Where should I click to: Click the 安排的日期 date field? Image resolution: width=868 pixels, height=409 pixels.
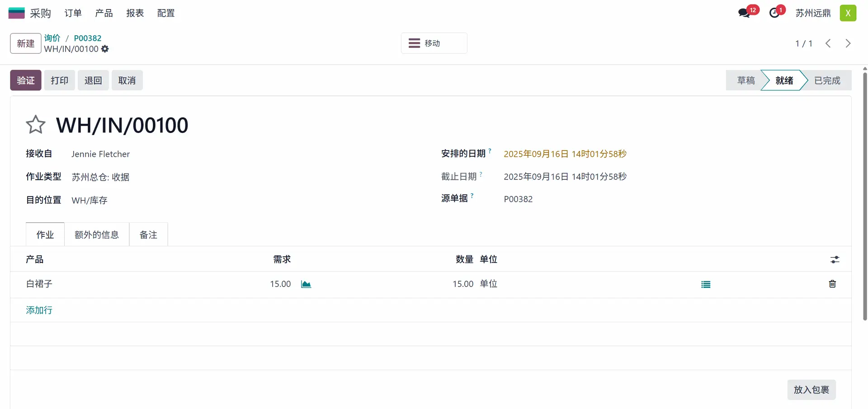pos(565,154)
